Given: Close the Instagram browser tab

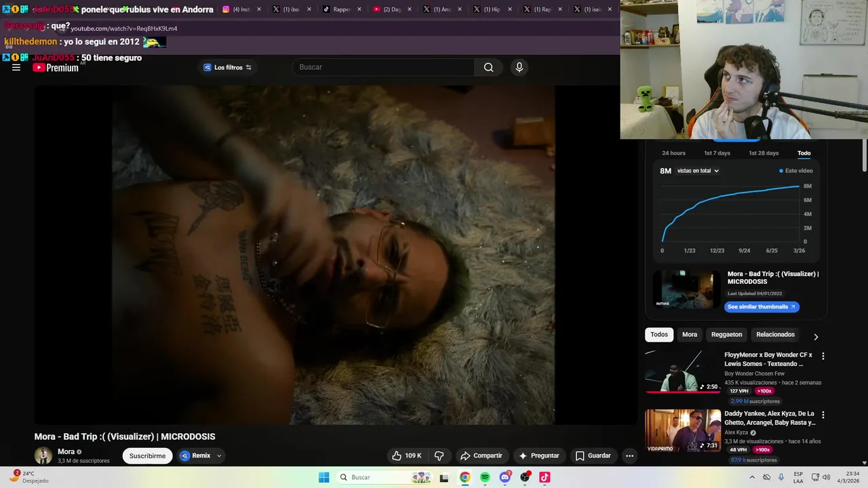Looking at the screenshot, I should 259,9.
